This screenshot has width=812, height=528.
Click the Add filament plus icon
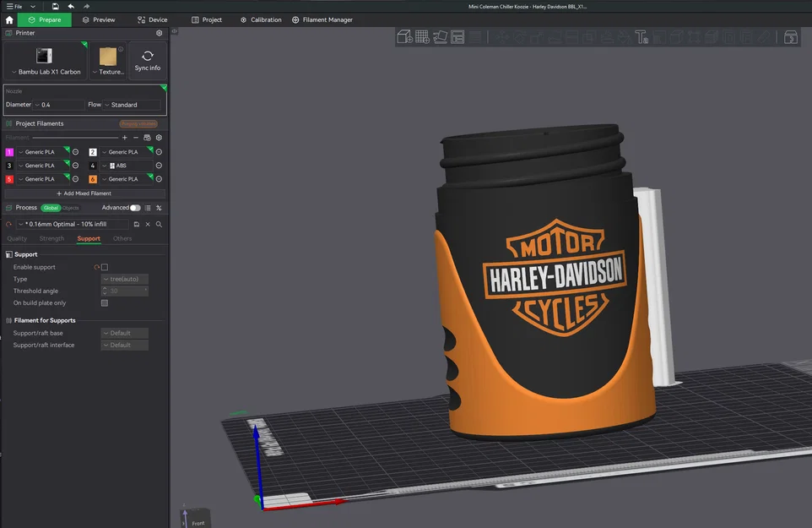[x=124, y=138]
